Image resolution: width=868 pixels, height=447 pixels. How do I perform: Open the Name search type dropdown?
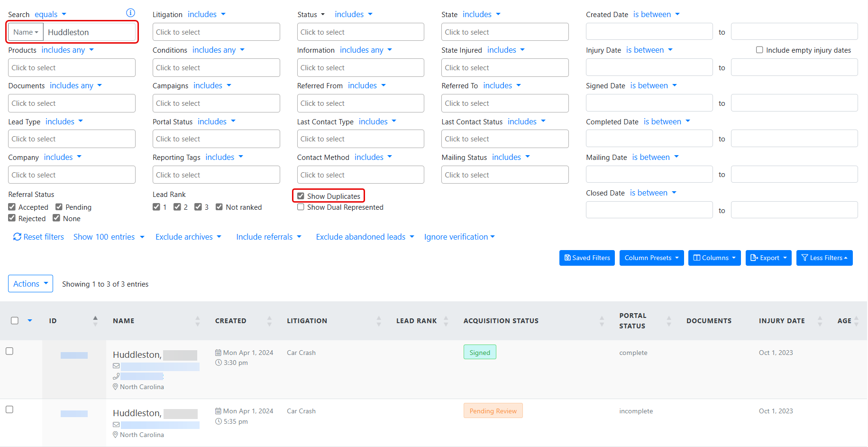(x=26, y=32)
